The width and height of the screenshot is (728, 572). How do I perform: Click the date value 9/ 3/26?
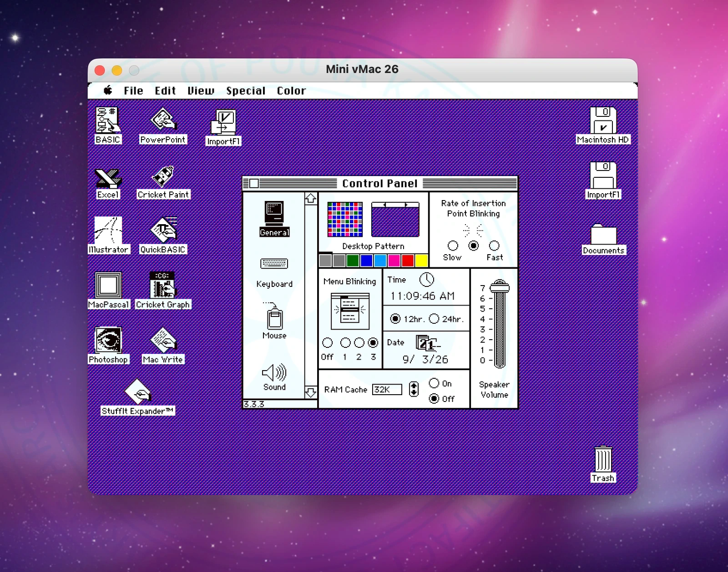[425, 359]
